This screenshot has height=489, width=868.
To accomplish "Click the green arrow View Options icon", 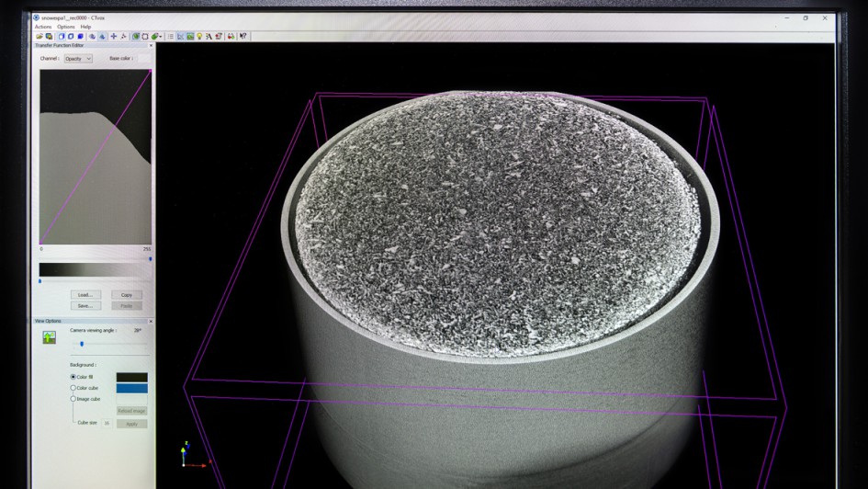I will [x=49, y=337].
